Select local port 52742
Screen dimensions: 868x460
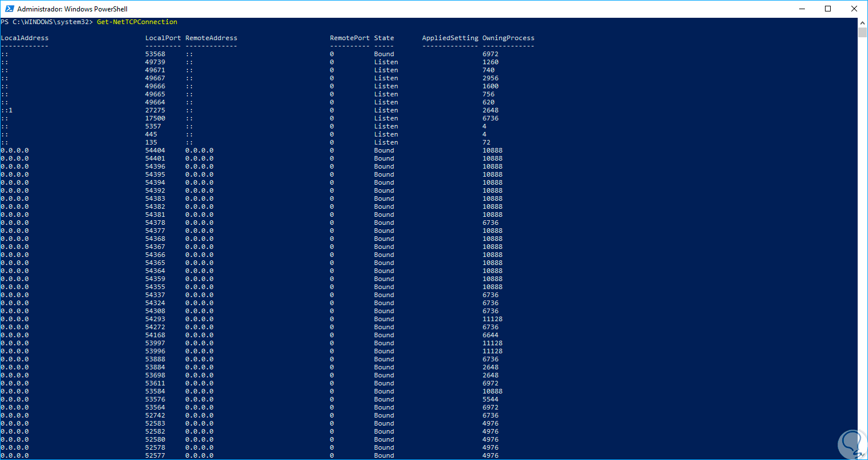click(x=155, y=415)
